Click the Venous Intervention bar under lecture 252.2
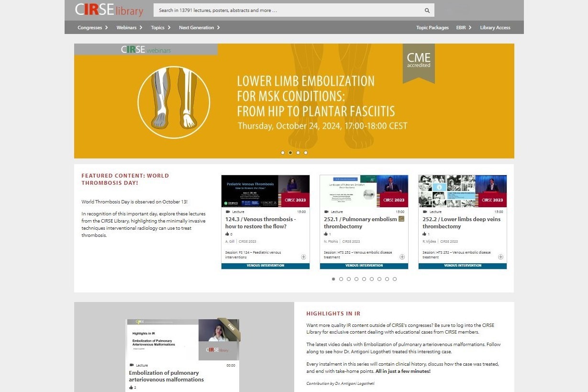The height and width of the screenshot is (392, 588). 463,266
